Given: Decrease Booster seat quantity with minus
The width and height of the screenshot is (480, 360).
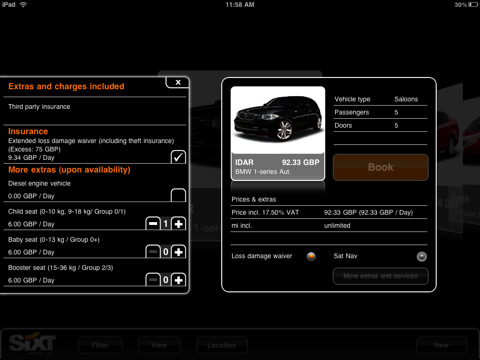Looking at the screenshot, I should pyautogui.click(x=153, y=280).
